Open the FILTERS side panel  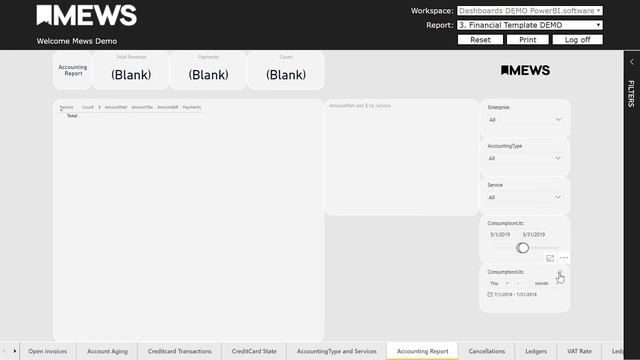(x=631, y=94)
